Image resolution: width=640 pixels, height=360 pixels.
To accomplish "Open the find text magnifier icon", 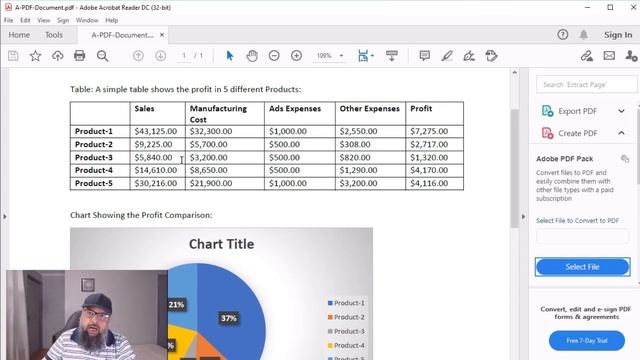I will (102, 56).
